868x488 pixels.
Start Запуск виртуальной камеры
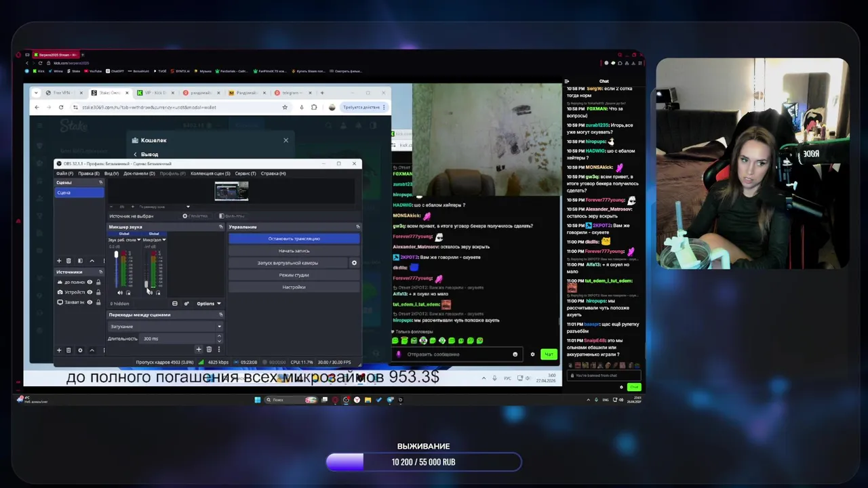[288, 263]
